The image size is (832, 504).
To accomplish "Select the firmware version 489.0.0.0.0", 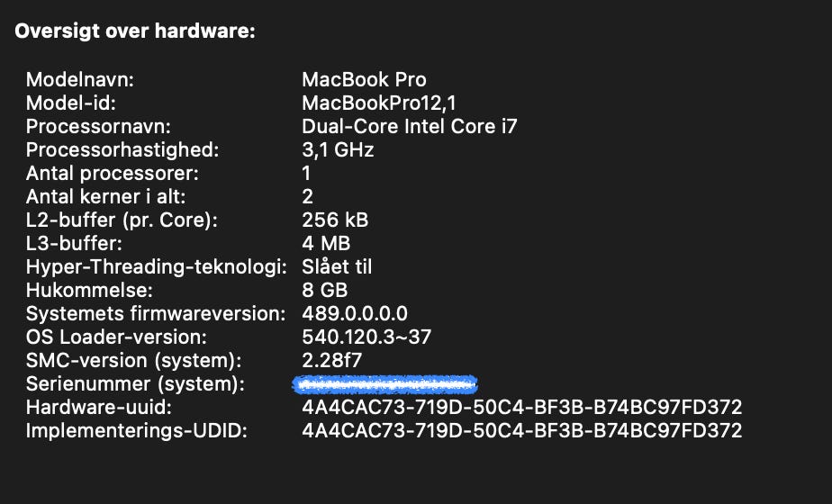I will click(x=355, y=313).
